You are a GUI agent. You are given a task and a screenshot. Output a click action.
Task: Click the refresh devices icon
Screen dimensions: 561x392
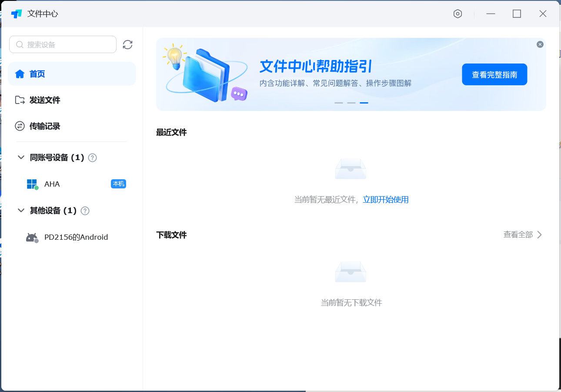point(127,44)
